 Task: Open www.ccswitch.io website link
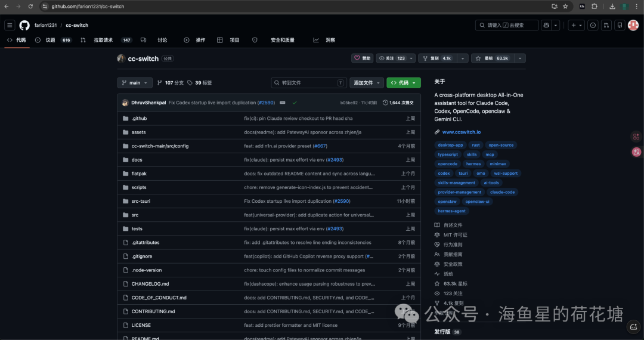(461, 132)
